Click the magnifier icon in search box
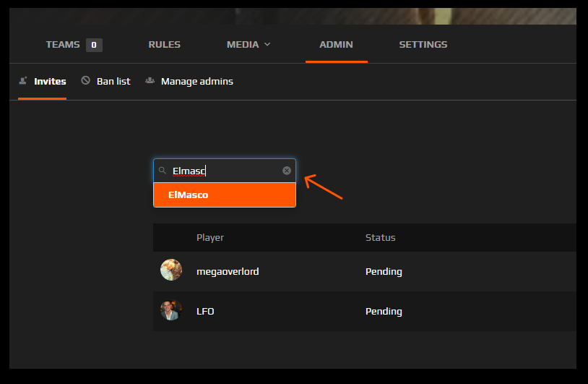Viewport: 588px width, 384px height. (163, 171)
